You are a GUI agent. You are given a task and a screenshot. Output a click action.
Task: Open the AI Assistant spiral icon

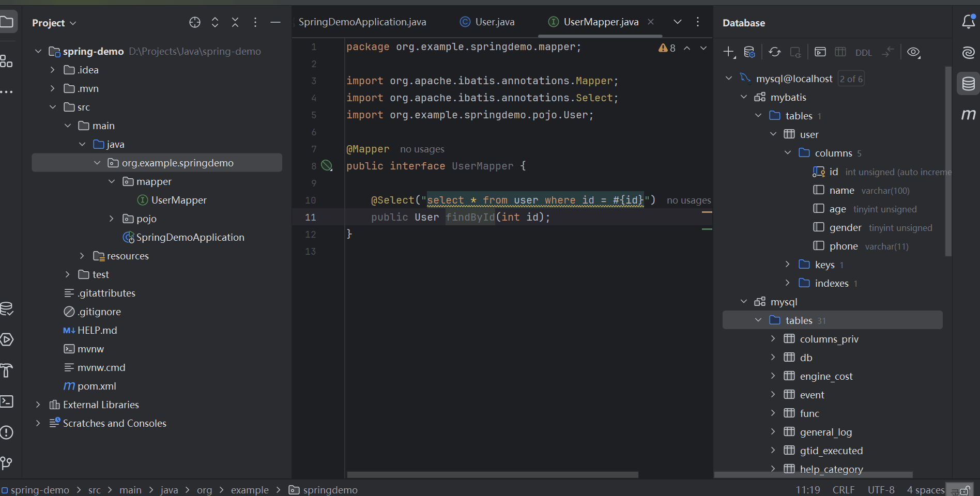point(969,52)
